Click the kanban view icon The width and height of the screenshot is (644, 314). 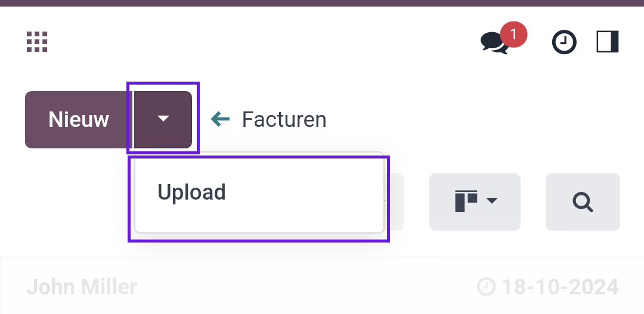click(x=466, y=201)
